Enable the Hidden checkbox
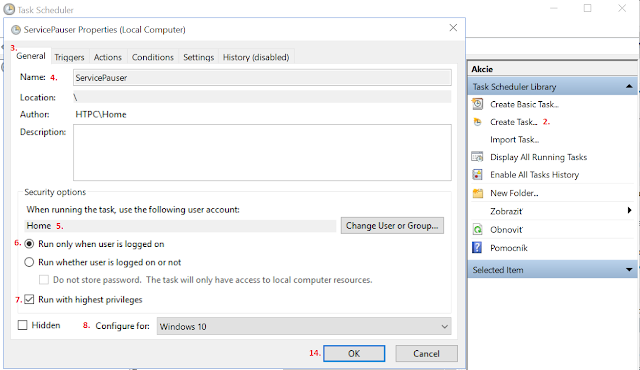The width and height of the screenshot is (640, 370). coord(22,325)
